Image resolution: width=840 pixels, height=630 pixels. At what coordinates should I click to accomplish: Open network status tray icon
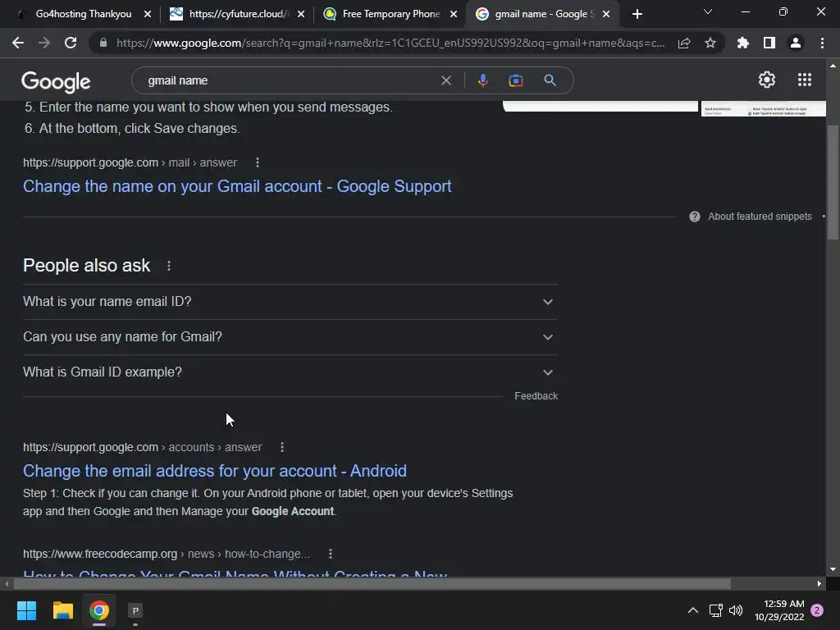pyautogui.click(x=715, y=610)
